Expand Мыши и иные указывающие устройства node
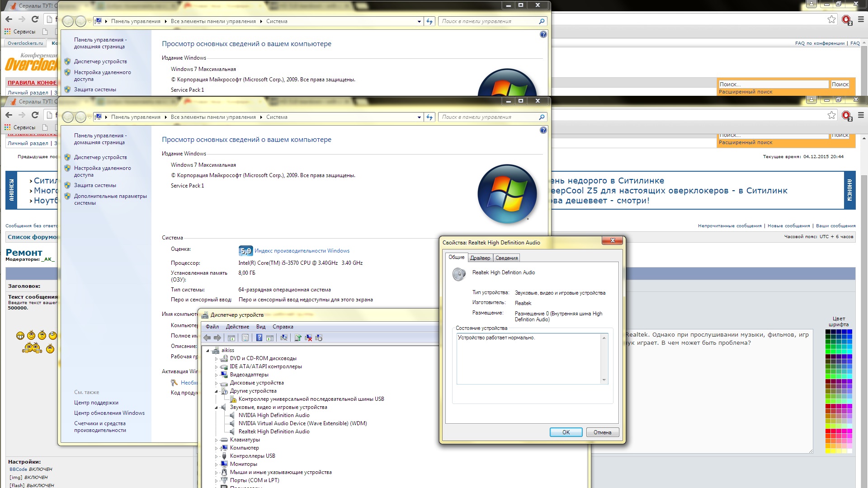This screenshot has height=488, width=868. tap(216, 473)
